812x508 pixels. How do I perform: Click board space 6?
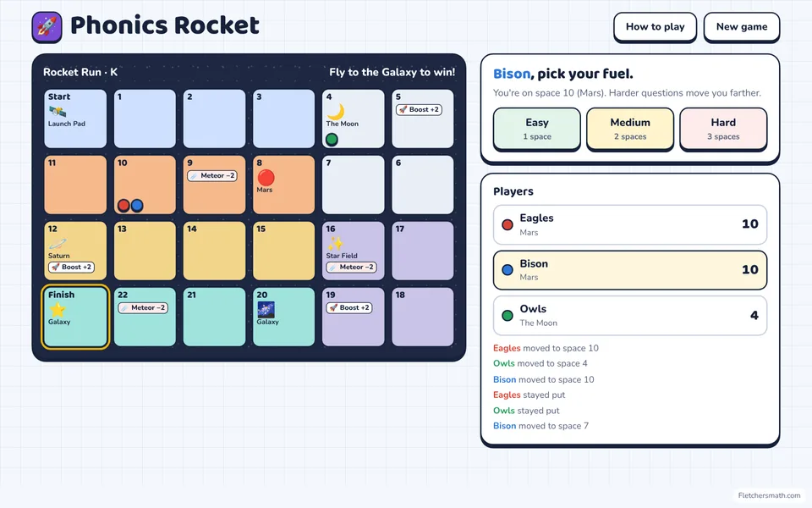tap(423, 185)
